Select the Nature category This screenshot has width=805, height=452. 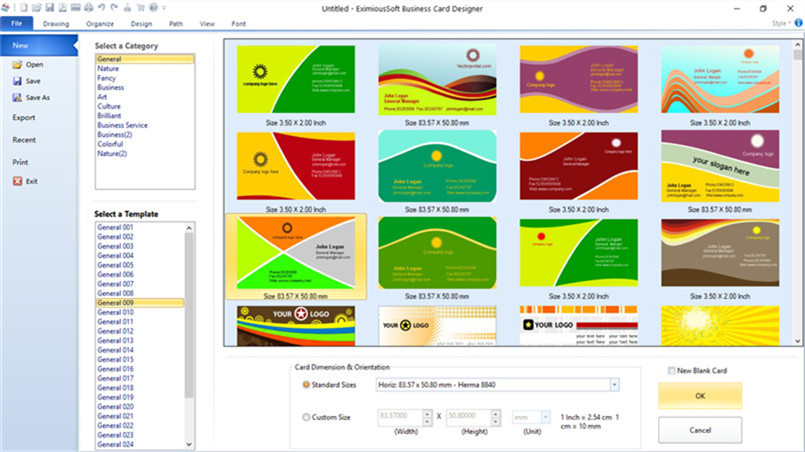[x=108, y=68]
